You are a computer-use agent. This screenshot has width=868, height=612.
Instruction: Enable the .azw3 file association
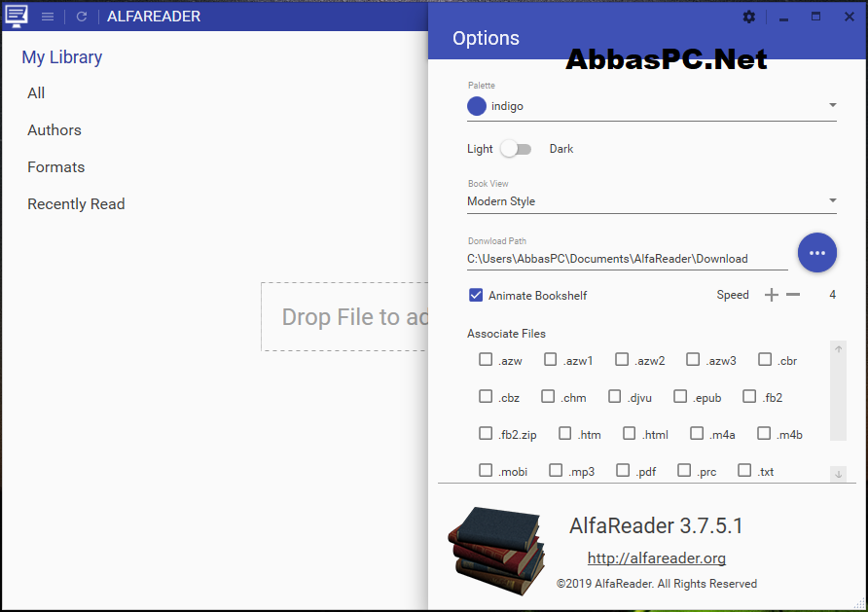693,360
